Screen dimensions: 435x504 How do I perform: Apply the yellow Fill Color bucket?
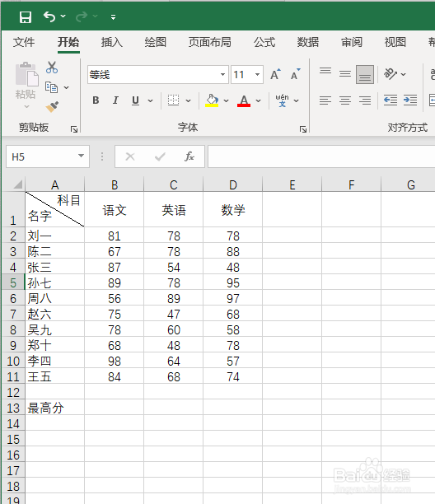pos(212,100)
